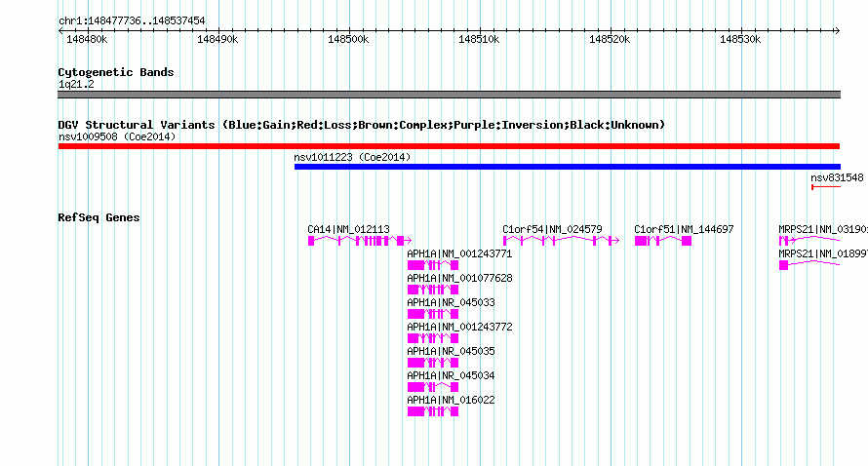868x466 pixels.
Task: Select the APH1A NR_045034 transcript glyph
Action: (433, 387)
